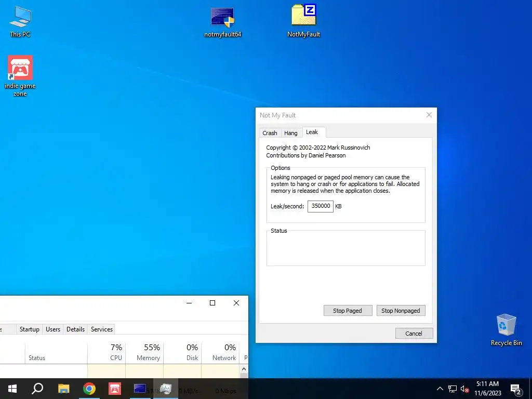Switch to the NotMyFault taskbar button
Image resolution: width=532 pixels, height=399 pixels.
[x=140, y=389]
